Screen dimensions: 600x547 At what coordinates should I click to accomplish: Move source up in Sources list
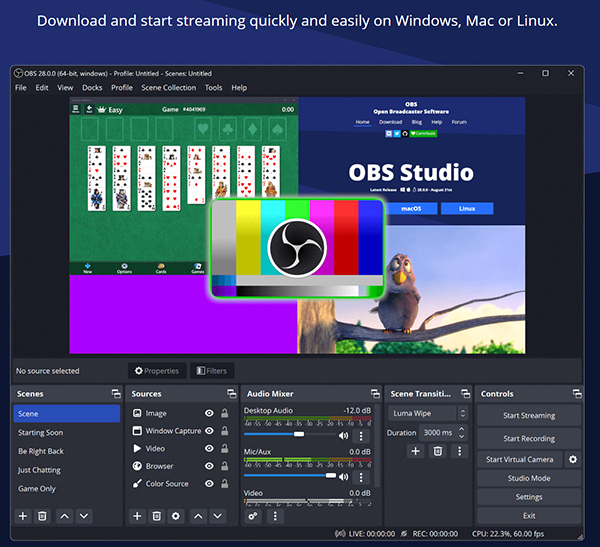tap(198, 516)
